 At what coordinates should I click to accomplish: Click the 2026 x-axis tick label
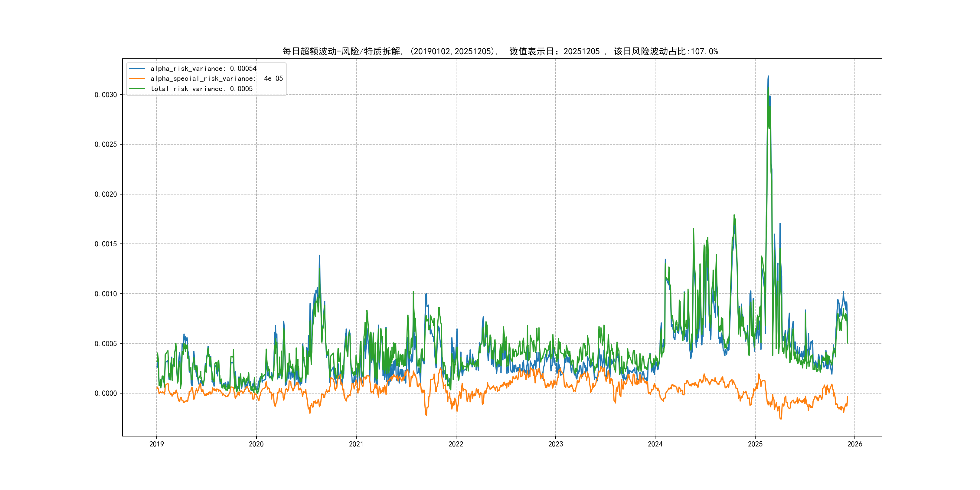tap(855, 444)
